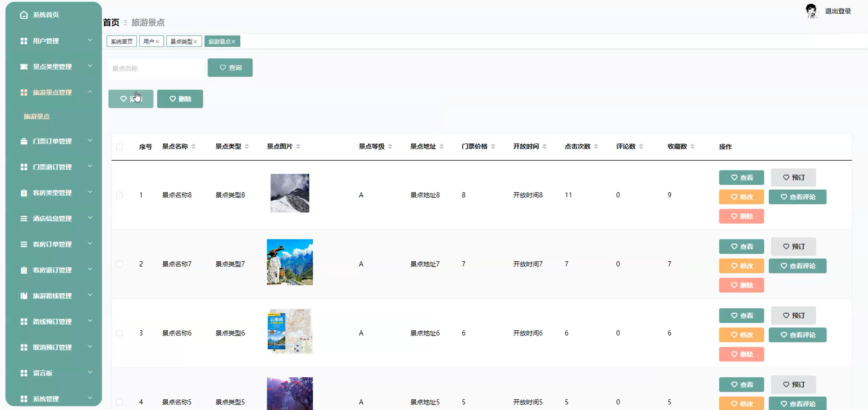This screenshot has height=410, width=868.
Task: Expand the 酒店信息管理 menu chevron
Action: click(x=90, y=217)
